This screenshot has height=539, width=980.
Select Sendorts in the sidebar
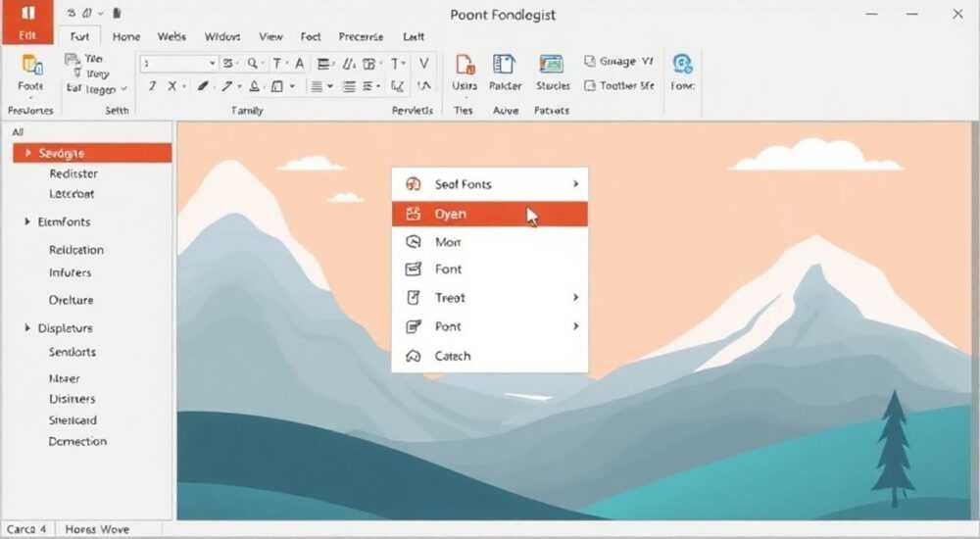coord(73,352)
